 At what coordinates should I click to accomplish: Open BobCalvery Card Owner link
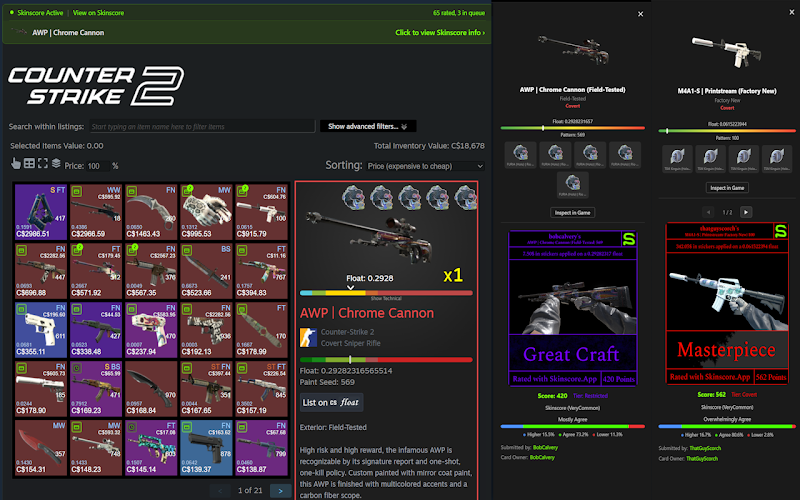point(542,457)
